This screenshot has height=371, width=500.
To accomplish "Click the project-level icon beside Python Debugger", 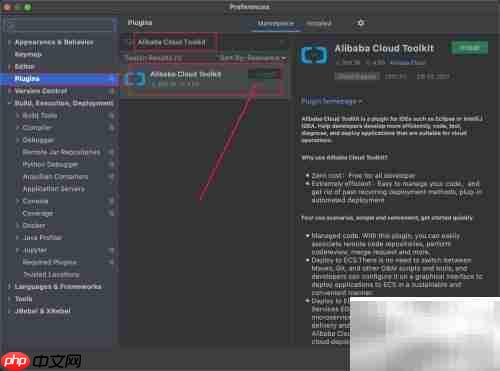I will [111, 164].
